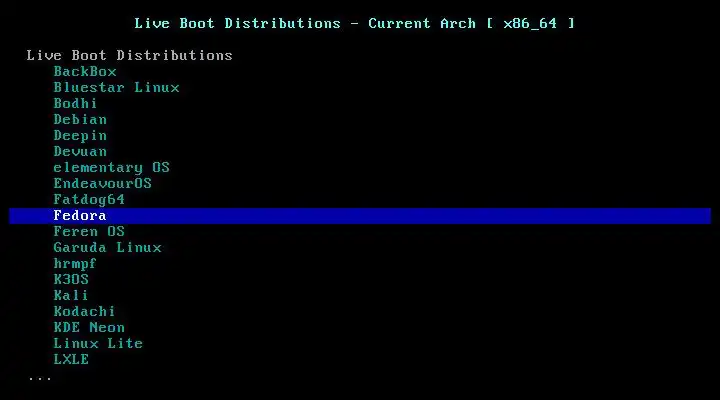Choose Feren OS from the list
Screen dimensions: 720x400
[x=89, y=231]
